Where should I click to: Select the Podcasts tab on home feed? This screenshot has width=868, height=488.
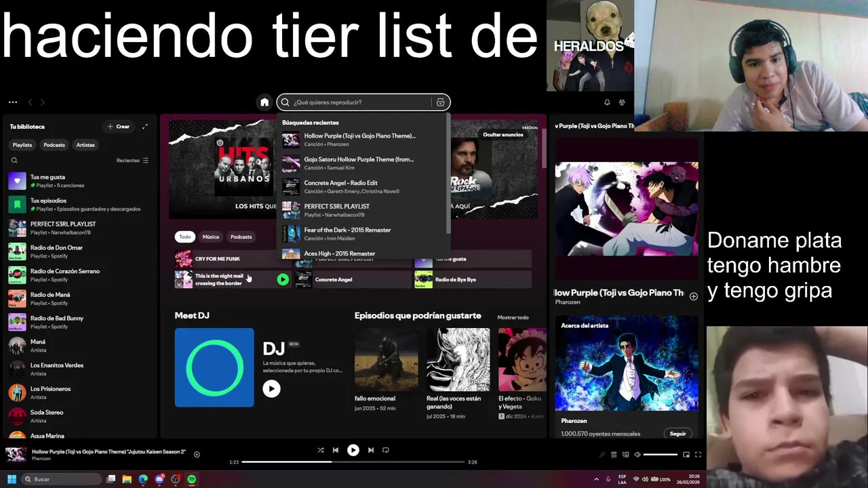coord(241,237)
